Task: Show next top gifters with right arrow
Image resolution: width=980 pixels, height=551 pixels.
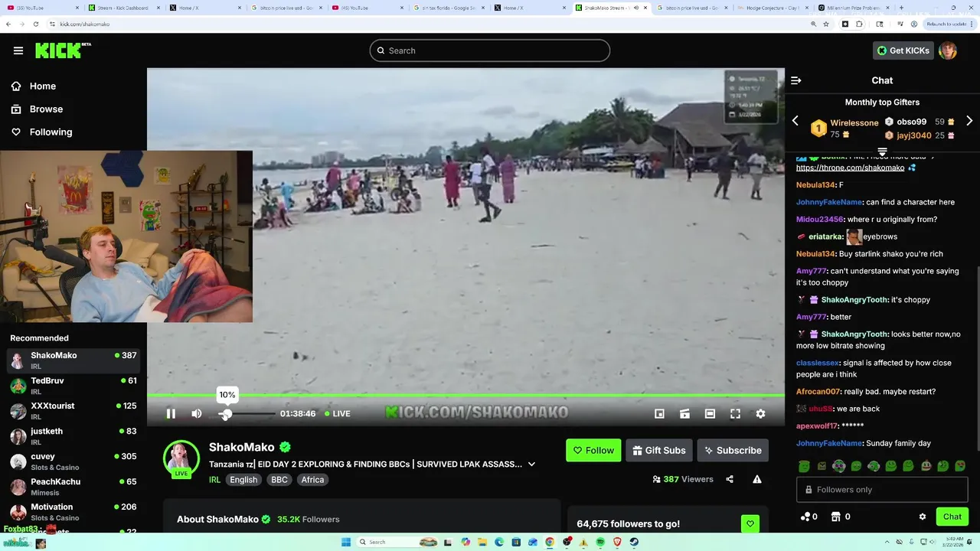Action: point(969,121)
